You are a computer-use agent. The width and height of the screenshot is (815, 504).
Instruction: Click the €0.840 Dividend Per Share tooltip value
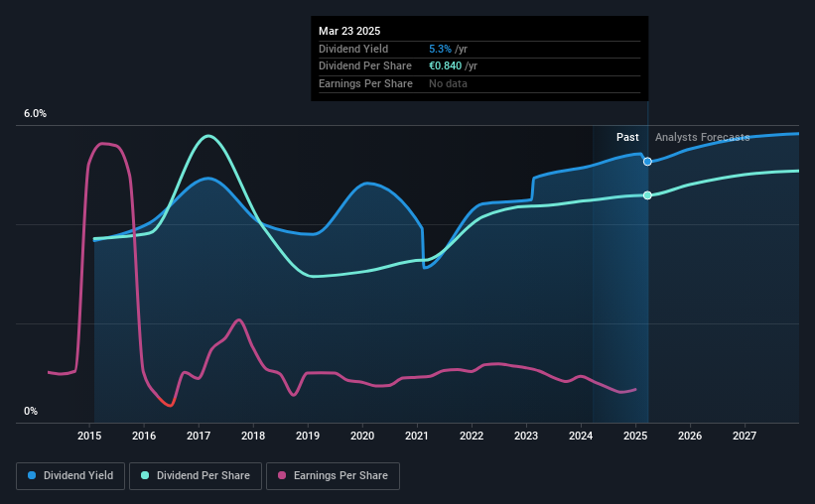(x=445, y=66)
